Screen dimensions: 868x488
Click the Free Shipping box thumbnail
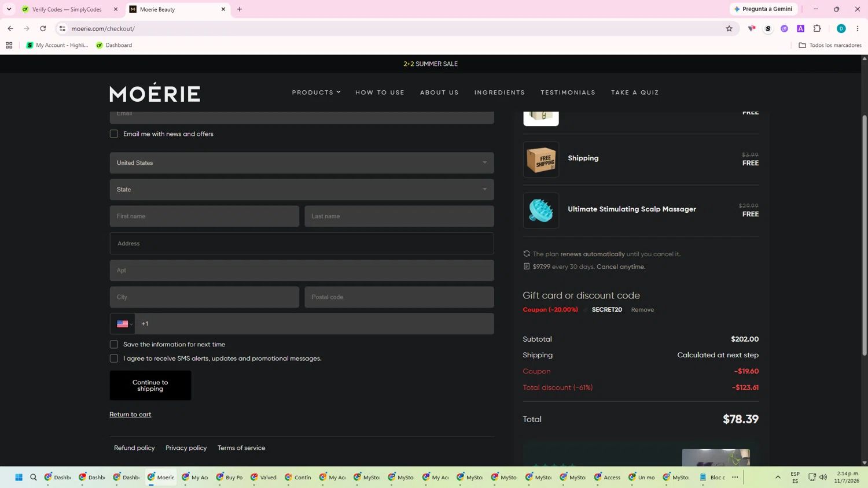pyautogui.click(x=541, y=160)
